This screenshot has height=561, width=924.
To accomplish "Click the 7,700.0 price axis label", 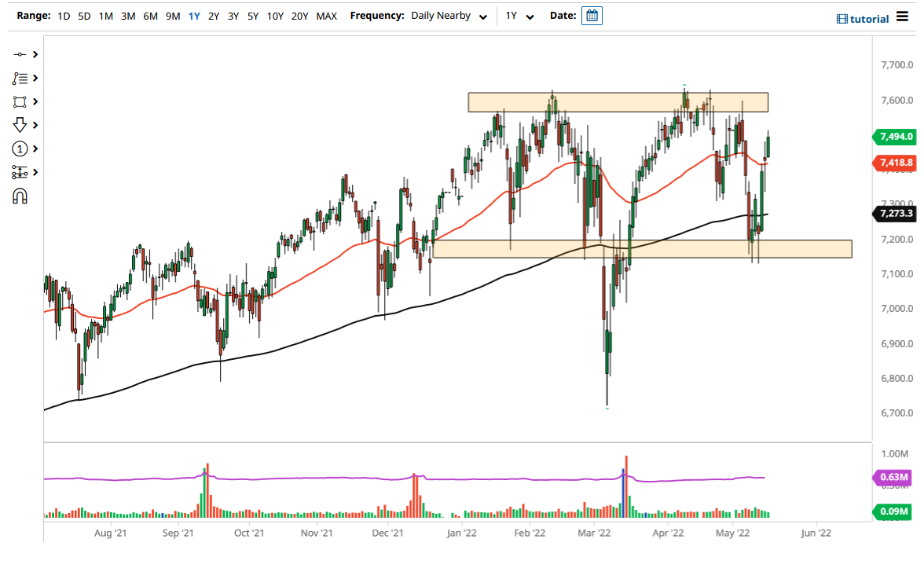I will tap(897, 64).
